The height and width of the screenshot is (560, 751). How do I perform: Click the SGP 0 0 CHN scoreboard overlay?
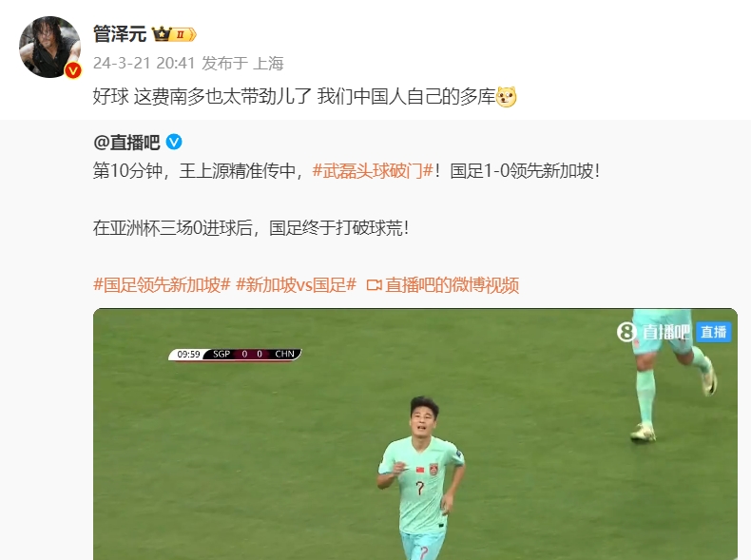(235, 354)
